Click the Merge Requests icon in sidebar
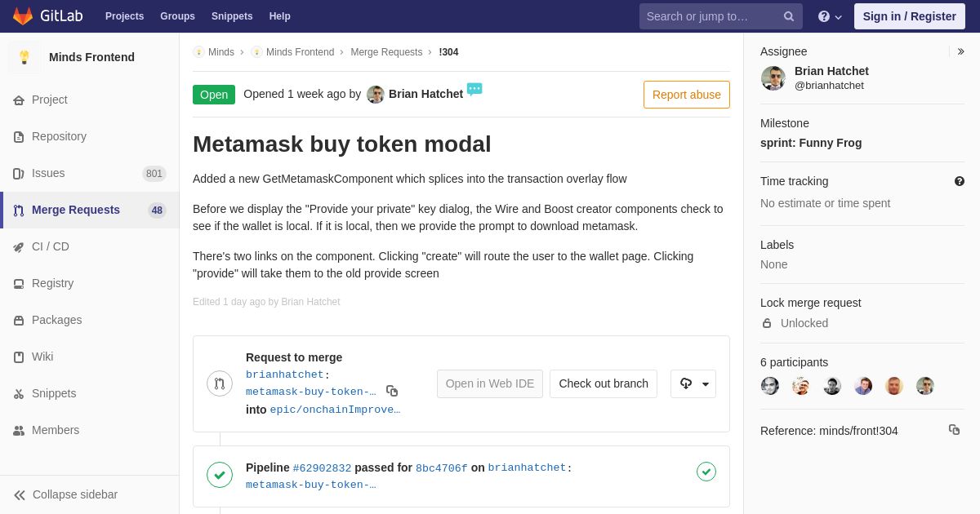Image resolution: width=980 pixels, height=514 pixels. click(x=19, y=210)
